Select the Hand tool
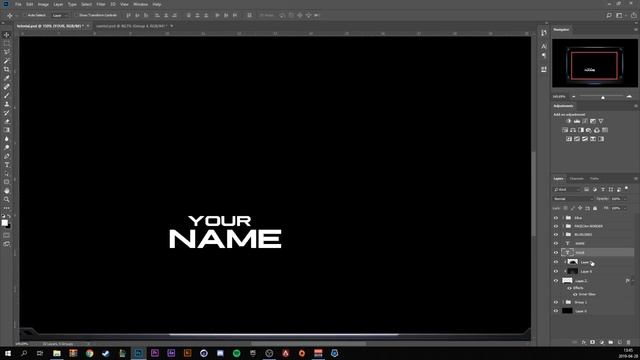 [x=7, y=191]
